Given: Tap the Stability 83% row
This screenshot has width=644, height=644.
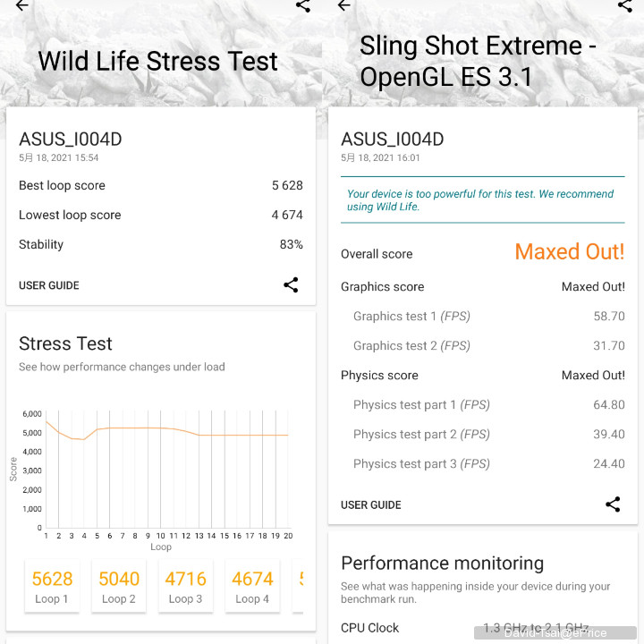Looking at the screenshot, I should [161, 244].
